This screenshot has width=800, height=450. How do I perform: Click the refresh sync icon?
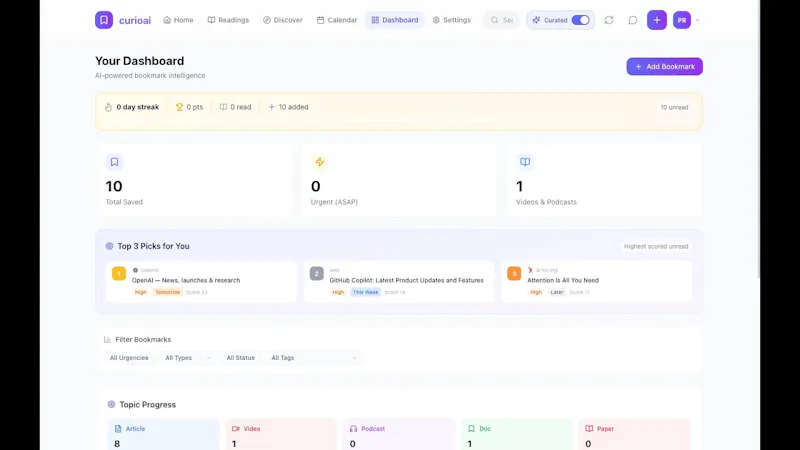(609, 20)
